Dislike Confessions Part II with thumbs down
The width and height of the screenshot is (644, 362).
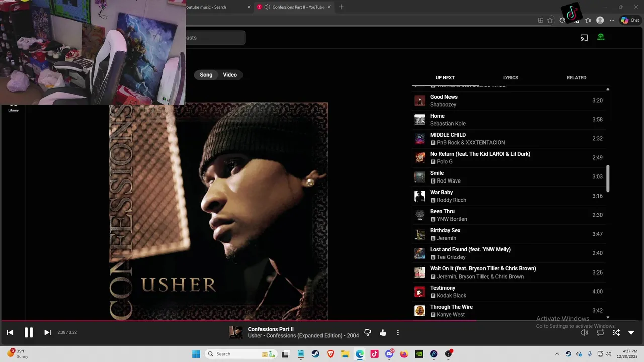click(x=368, y=332)
